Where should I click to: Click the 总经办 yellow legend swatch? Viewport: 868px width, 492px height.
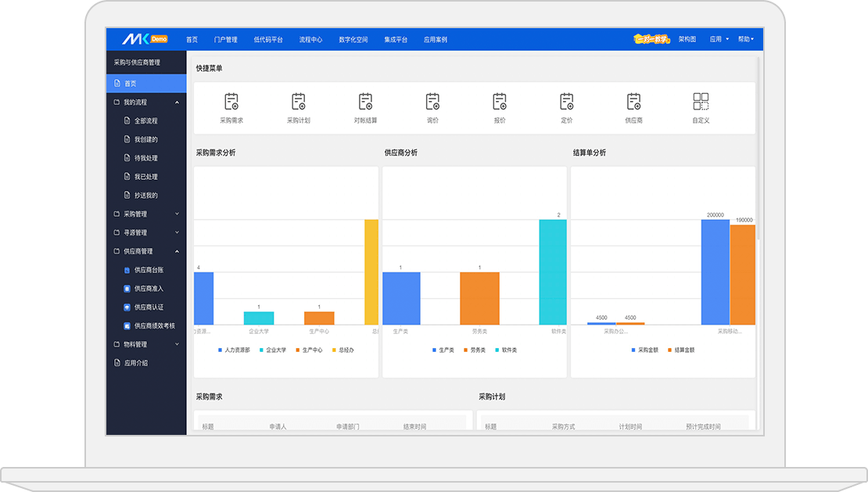click(333, 350)
